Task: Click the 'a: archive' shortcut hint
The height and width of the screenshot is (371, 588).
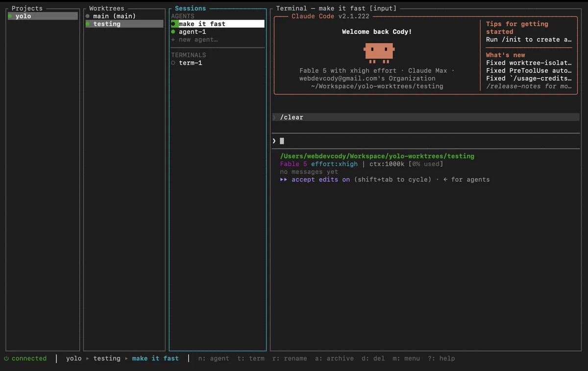Action: coord(334,359)
